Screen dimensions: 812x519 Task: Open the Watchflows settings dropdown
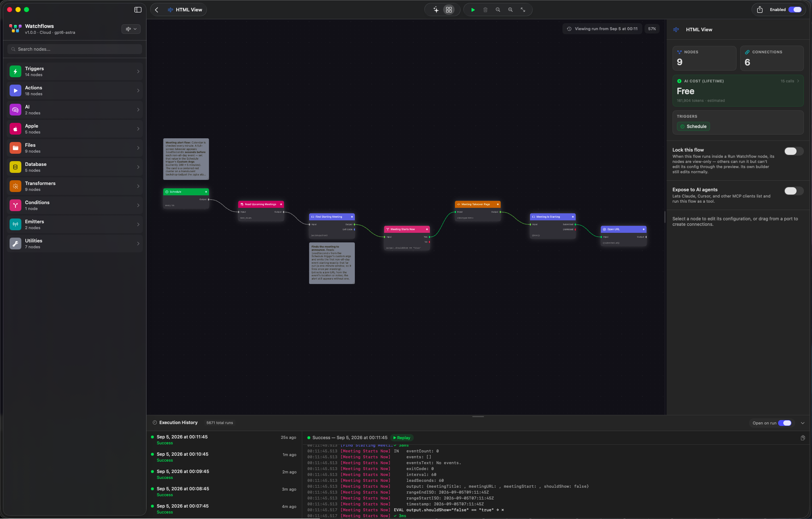point(131,29)
